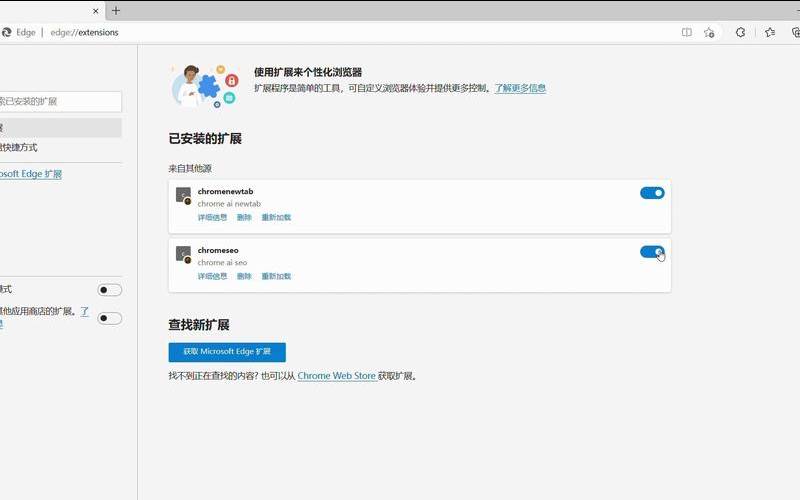Click the chromenewtab extension icon
This screenshot has width=800, height=500.
pos(183,195)
